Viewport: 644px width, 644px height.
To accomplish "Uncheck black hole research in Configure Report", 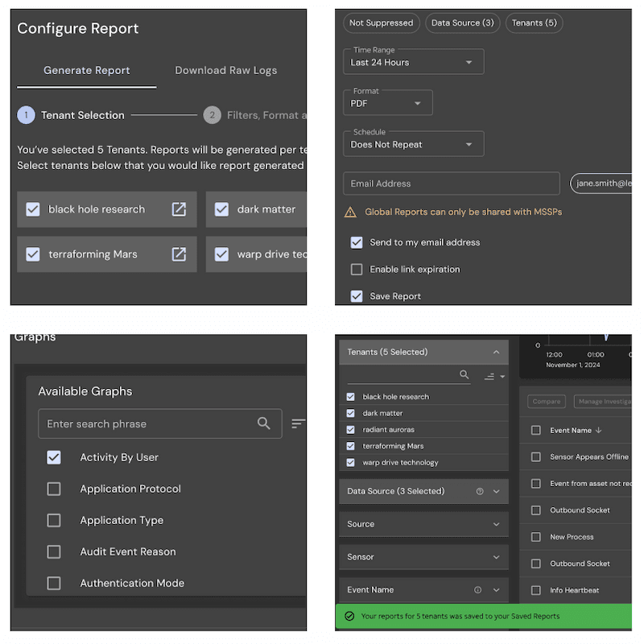I will pyautogui.click(x=33, y=209).
